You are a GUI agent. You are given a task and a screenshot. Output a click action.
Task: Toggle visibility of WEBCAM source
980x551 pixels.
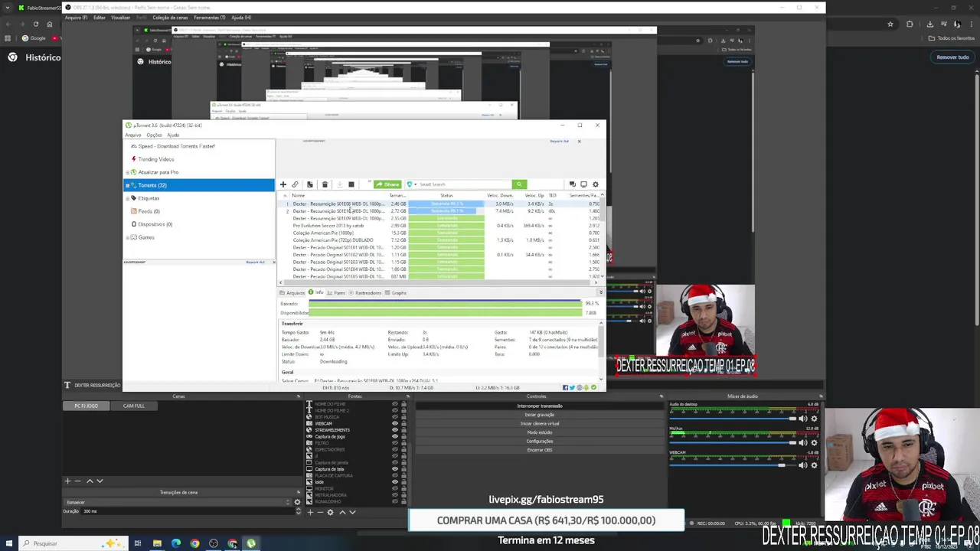(x=395, y=423)
